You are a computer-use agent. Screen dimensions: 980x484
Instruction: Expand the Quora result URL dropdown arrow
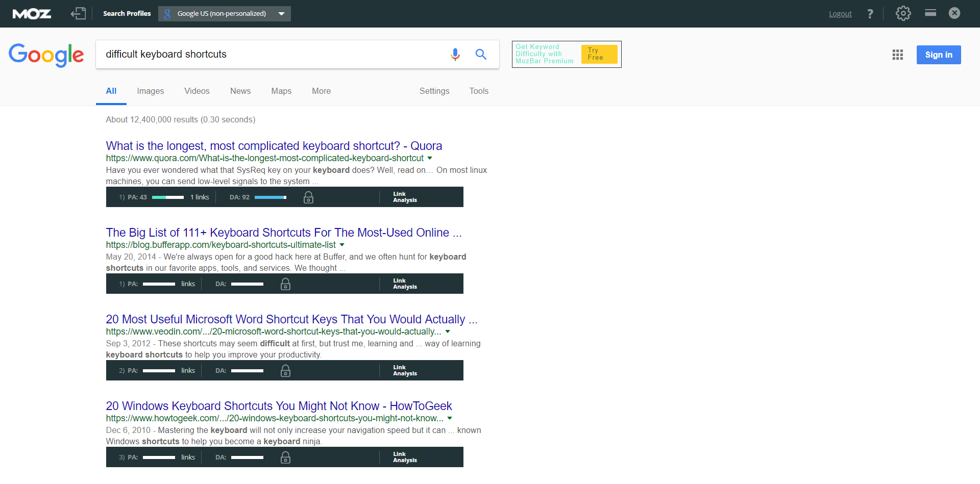[430, 158]
